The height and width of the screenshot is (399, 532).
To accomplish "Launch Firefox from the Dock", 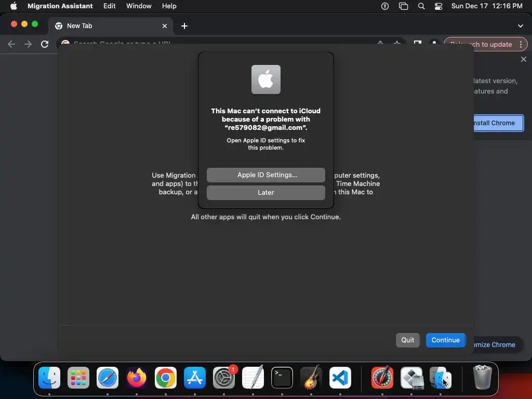I will tap(137, 378).
